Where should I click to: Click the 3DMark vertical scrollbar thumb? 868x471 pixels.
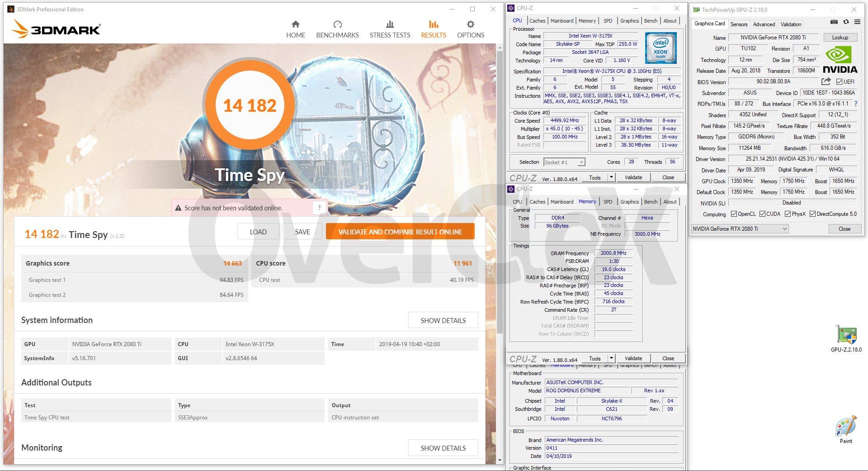coord(500,192)
